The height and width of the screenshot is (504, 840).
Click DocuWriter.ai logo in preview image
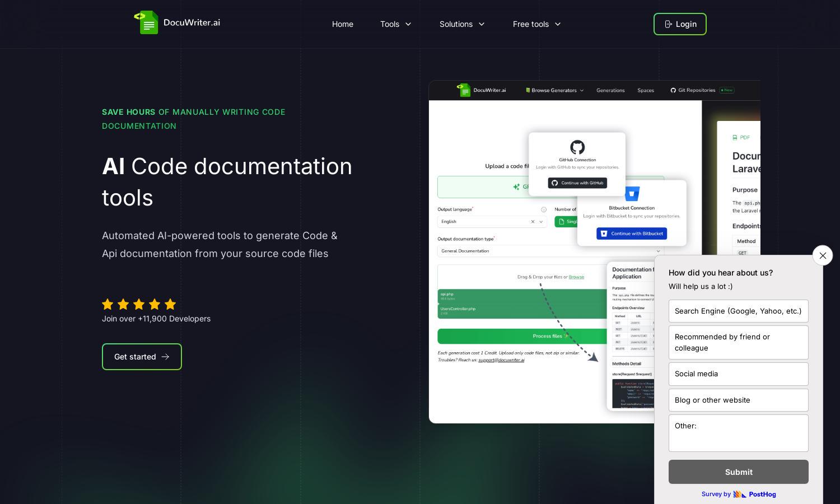(482, 90)
